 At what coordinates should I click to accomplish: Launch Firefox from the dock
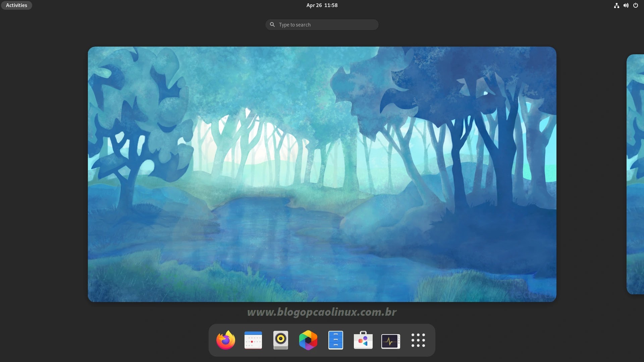pos(226,340)
